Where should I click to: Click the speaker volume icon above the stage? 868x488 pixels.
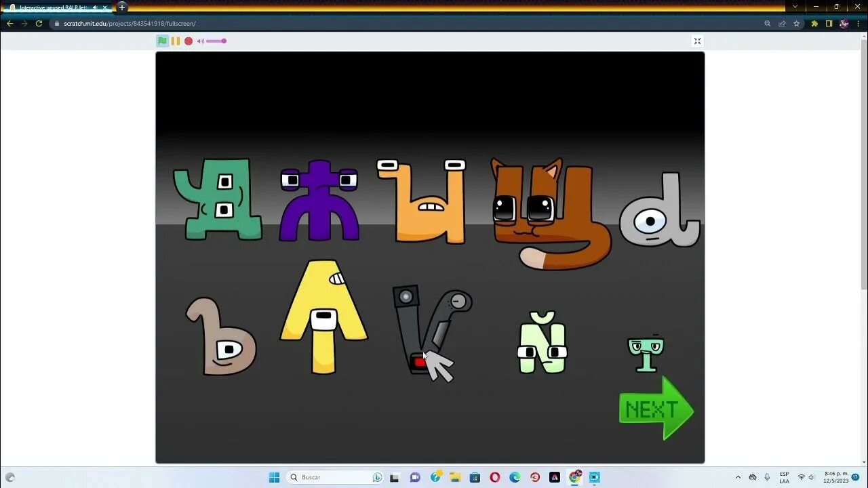(201, 41)
